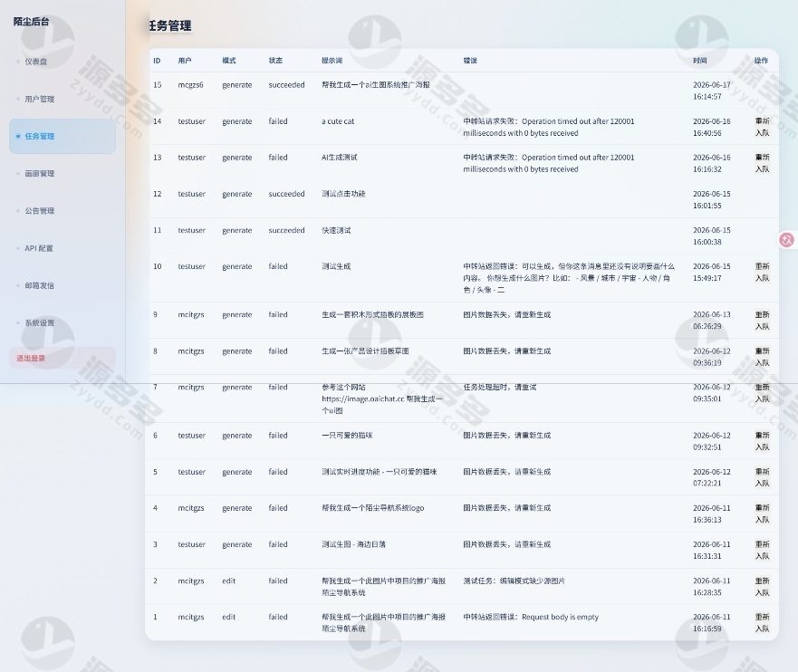Select the 任务管理 sidebar item
This screenshot has width=798, height=672.
click(x=62, y=137)
